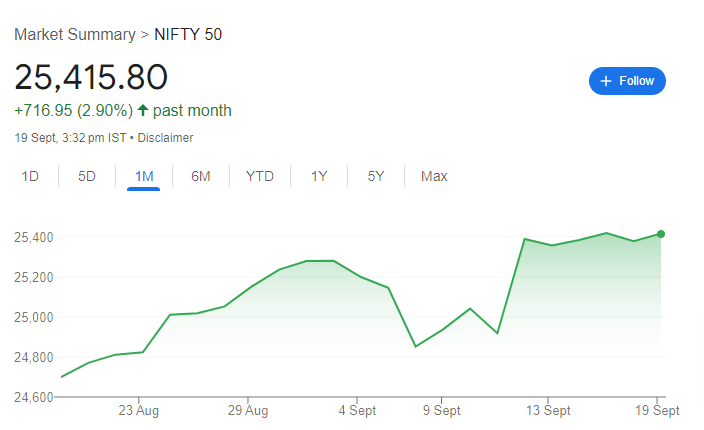Click the Disclaimer link

[x=165, y=138]
